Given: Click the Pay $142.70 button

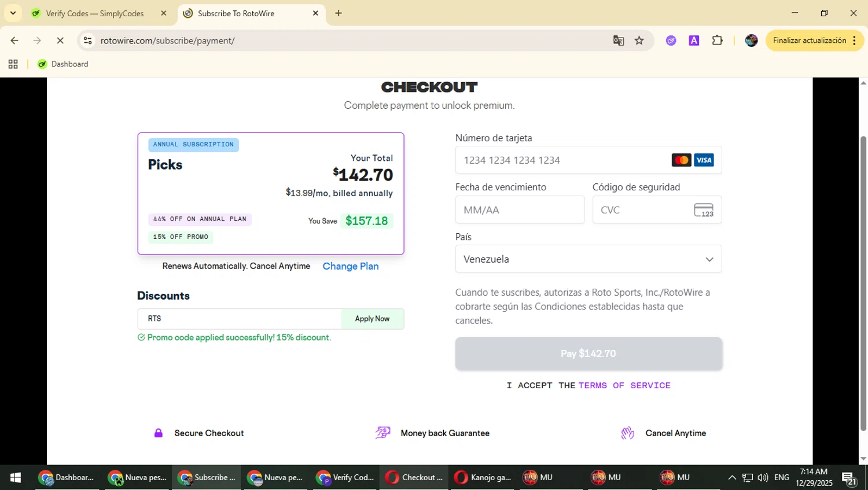Looking at the screenshot, I should click(x=589, y=353).
